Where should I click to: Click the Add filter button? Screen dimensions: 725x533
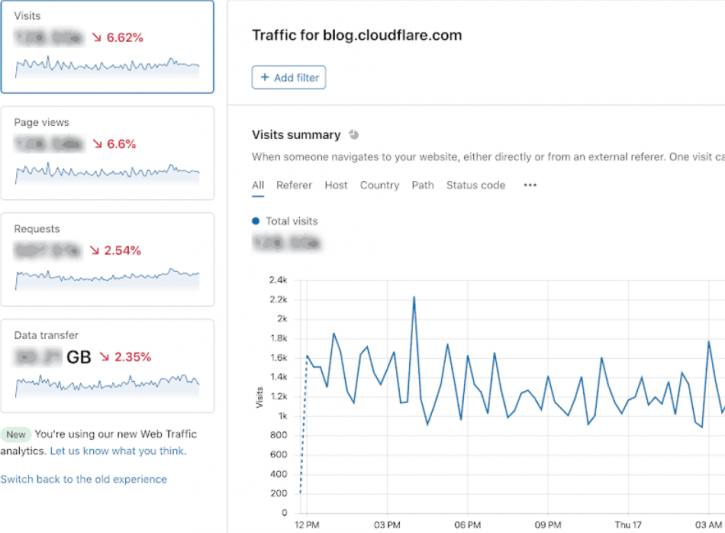tap(289, 77)
